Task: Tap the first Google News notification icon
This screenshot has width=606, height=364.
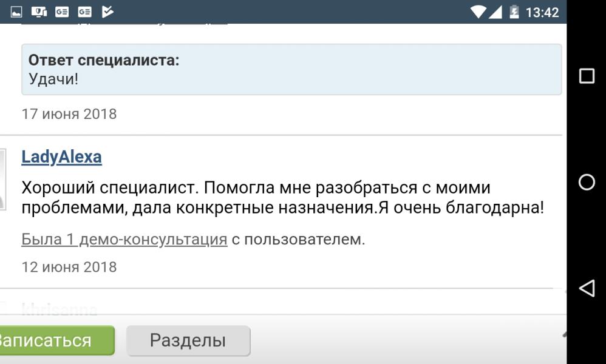Action: pyautogui.click(x=62, y=12)
